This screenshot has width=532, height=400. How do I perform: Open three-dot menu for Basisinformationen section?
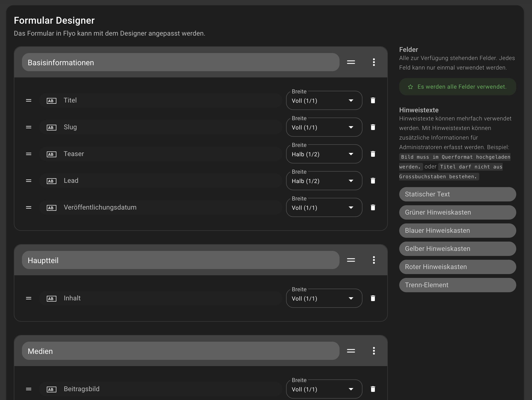pos(374,62)
